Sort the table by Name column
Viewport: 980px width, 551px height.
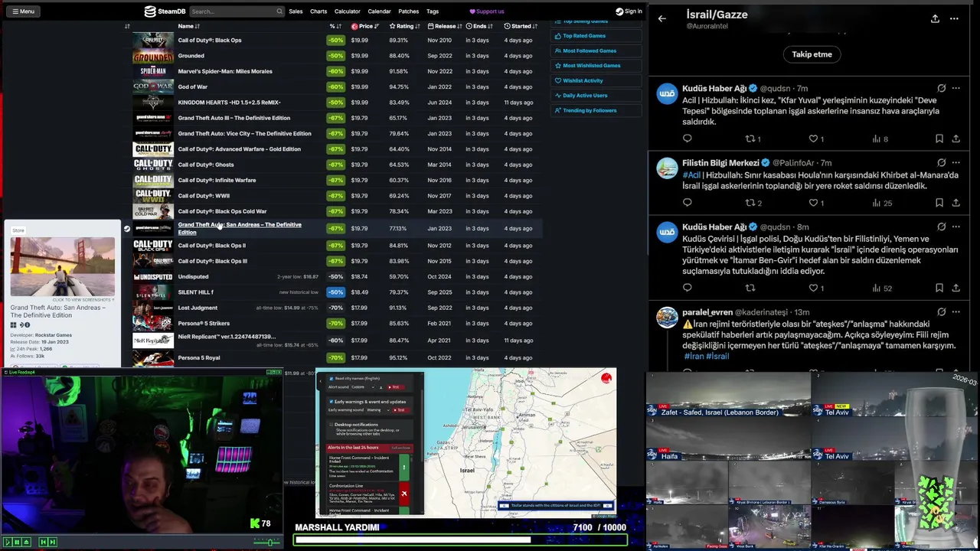point(188,26)
